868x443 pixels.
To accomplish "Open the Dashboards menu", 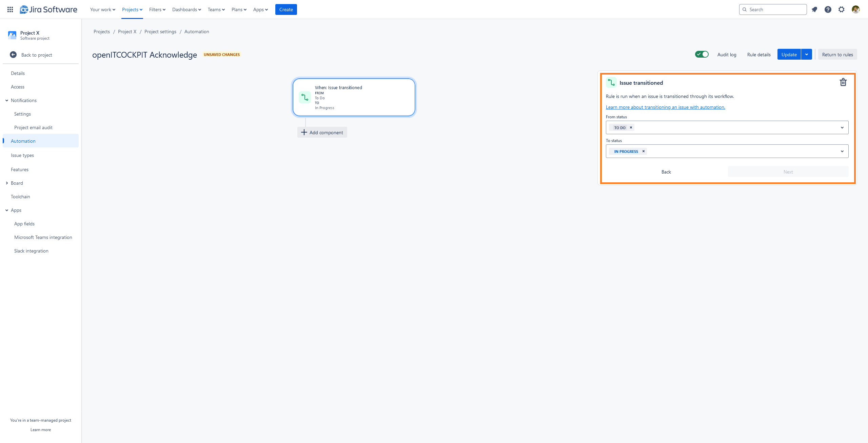I will (186, 9).
